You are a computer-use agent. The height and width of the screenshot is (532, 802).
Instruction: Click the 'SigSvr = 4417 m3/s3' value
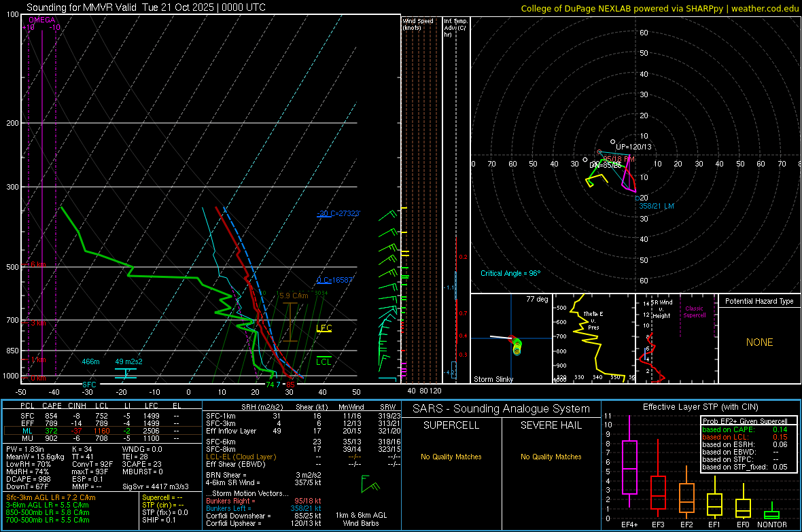pyautogui.click(x=156, y=486)
